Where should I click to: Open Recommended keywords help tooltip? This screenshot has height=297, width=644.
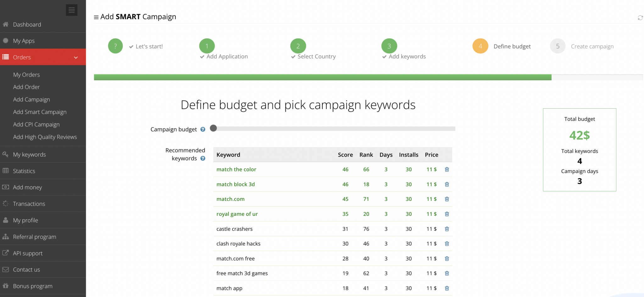[x=203, y=159]
